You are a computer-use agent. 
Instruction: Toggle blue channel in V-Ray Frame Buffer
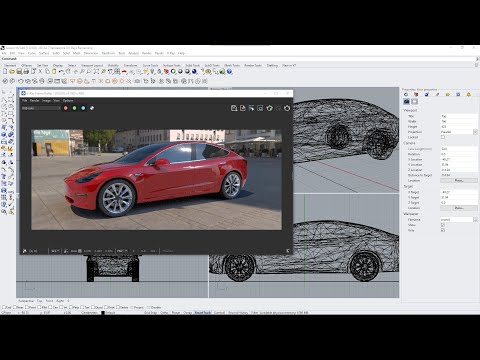coord(83,108)
